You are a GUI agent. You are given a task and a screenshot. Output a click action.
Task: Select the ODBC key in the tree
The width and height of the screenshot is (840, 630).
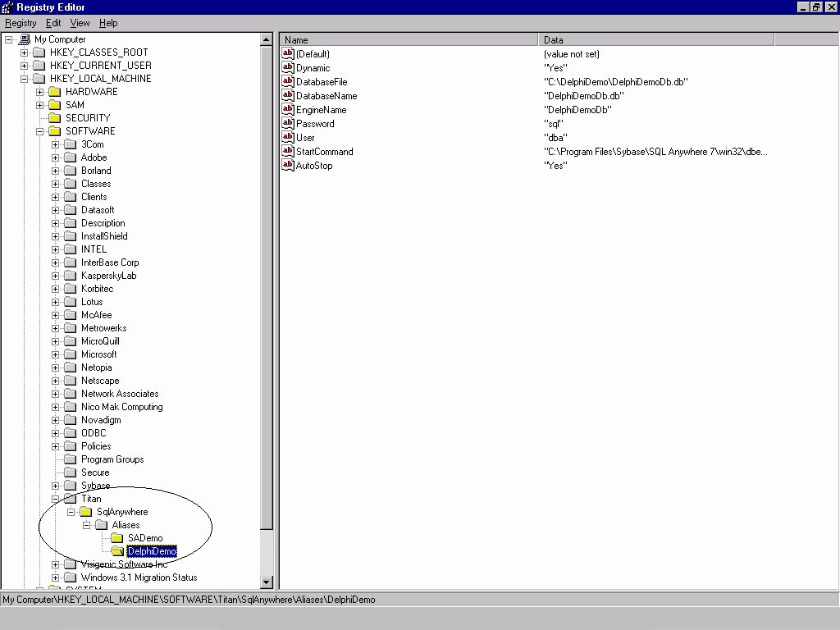[x=94, y=433]
